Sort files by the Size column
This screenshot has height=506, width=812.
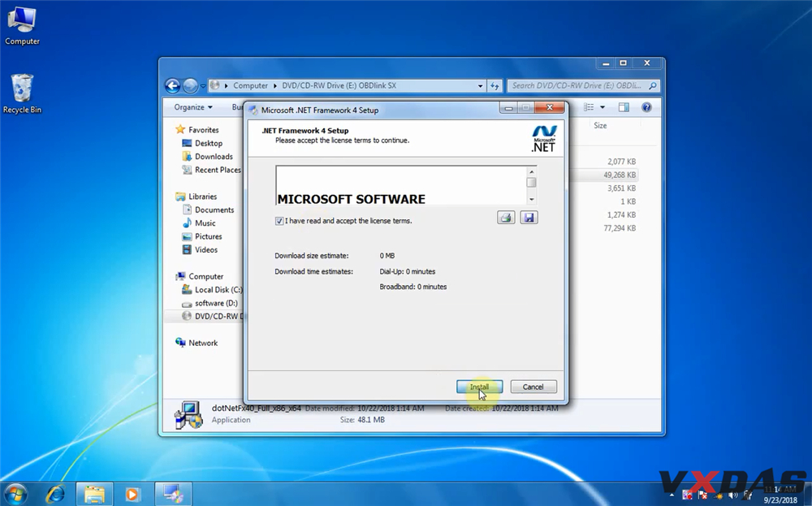tap(600, 125)
